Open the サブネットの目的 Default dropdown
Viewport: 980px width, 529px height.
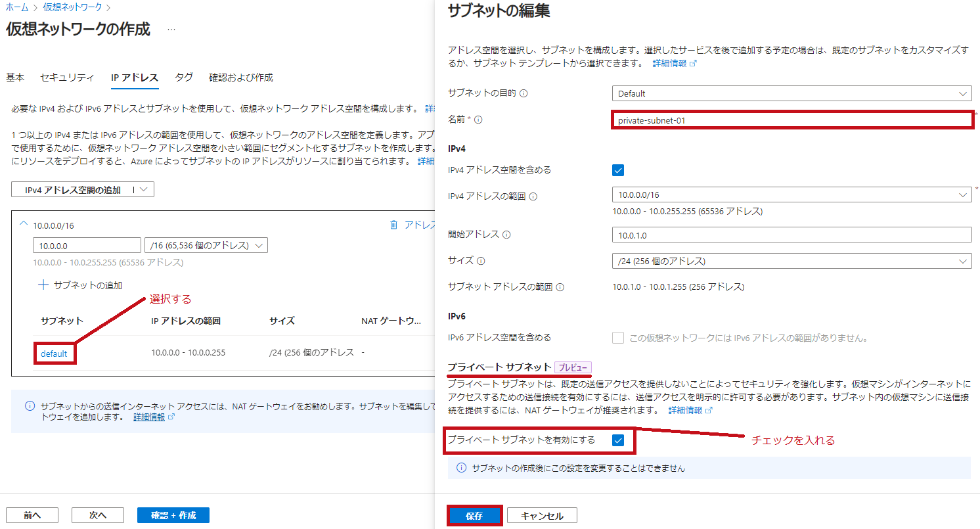pyautogui.click(x=792, y=93)
